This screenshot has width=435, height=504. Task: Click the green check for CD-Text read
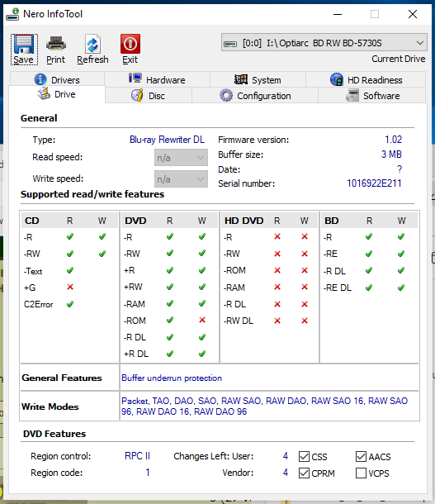(x=70, y=270)
